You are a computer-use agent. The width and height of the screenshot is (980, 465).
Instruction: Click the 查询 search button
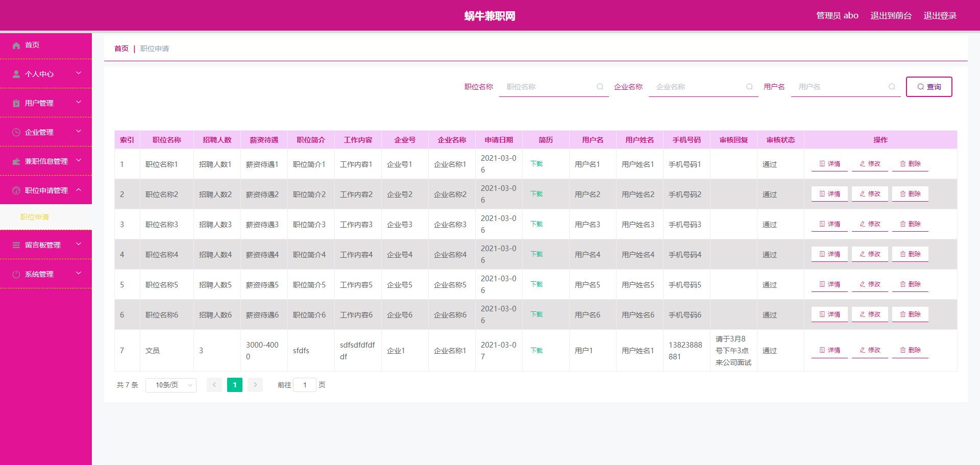click(929, 87)
